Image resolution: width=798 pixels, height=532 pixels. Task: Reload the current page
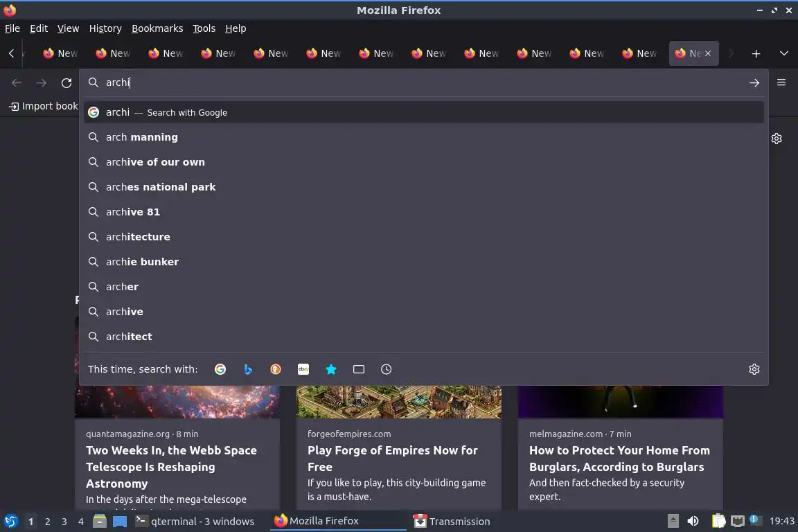click(x=66, y=83)
